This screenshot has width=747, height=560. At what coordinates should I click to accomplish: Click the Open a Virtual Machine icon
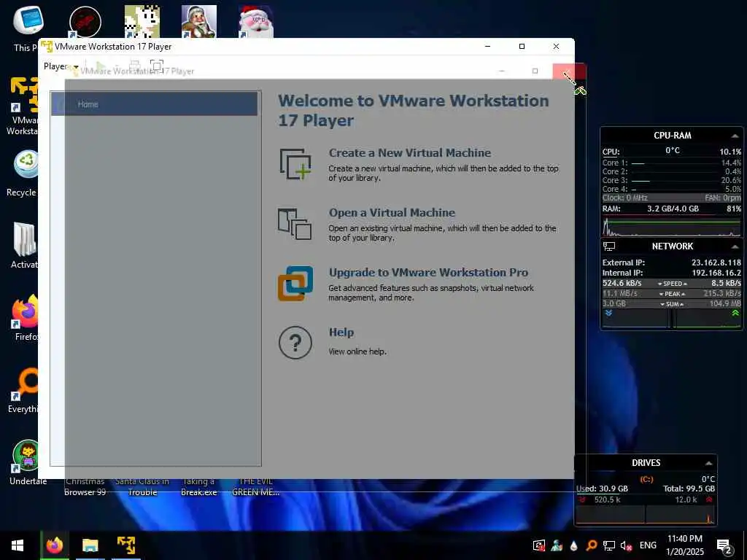click(295, 223)
